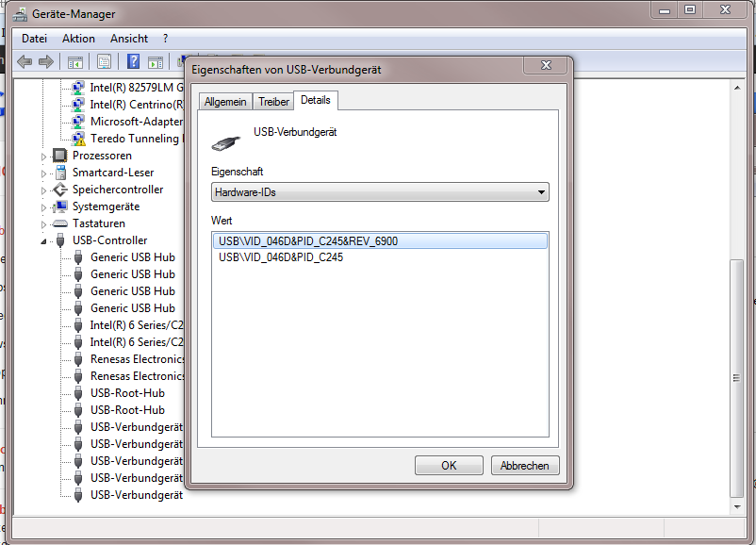Screen dimensions: 756x545
Task: Click the show/hide action pane icon
Action: click(155, 62)
